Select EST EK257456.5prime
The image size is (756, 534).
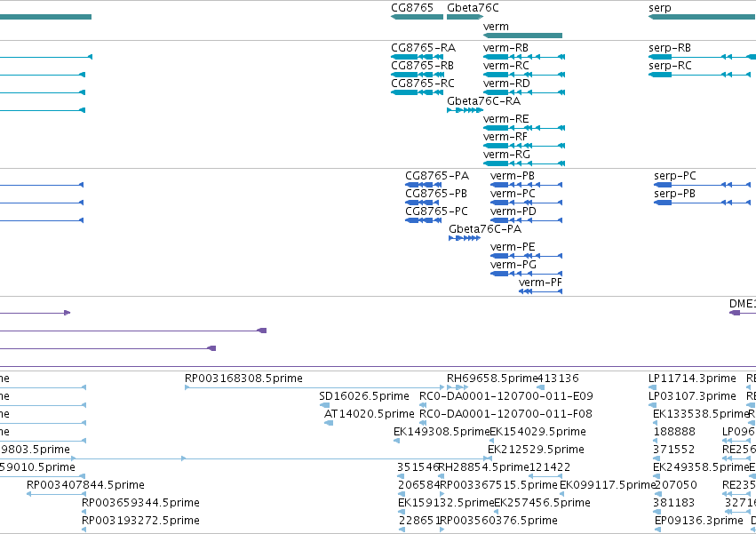[496, 513]
